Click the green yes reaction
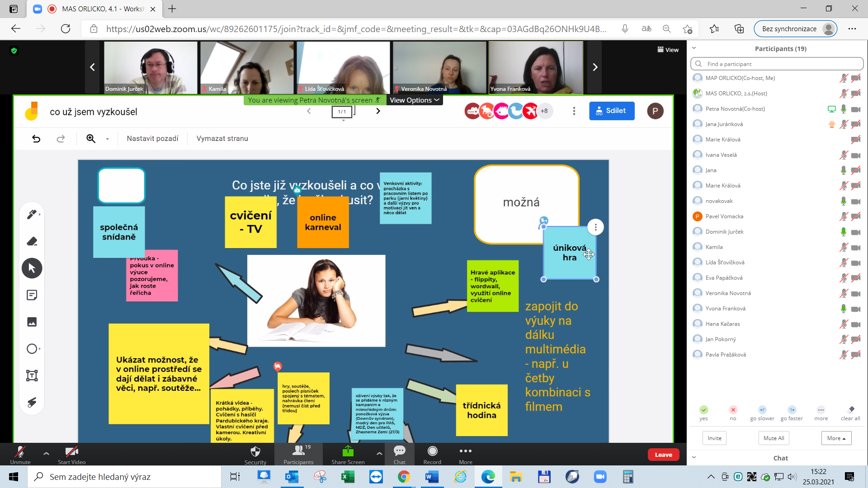Viewport: 868px width, 488px height. click(703, 410)
